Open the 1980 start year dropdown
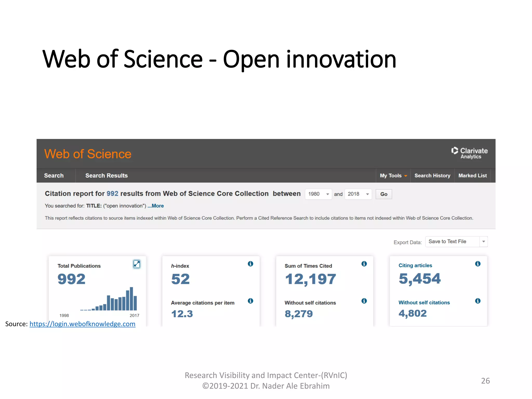This screenshot has width=532, height=399. 318,194
